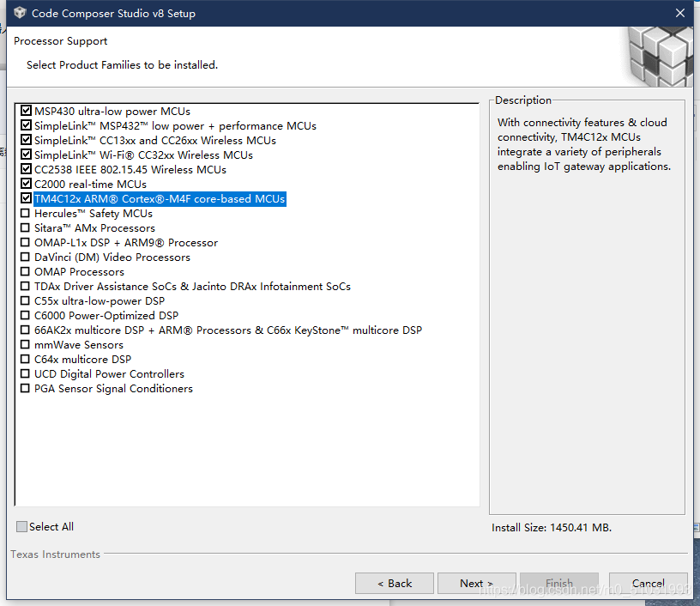
Task: Select the C55x ultra-low-power DSP checkbox
Action: click(x=26, y=301)
